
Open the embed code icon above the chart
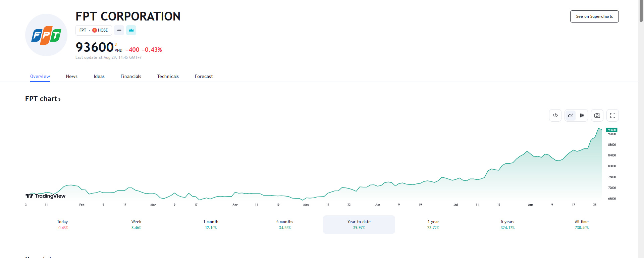[555, 115]
